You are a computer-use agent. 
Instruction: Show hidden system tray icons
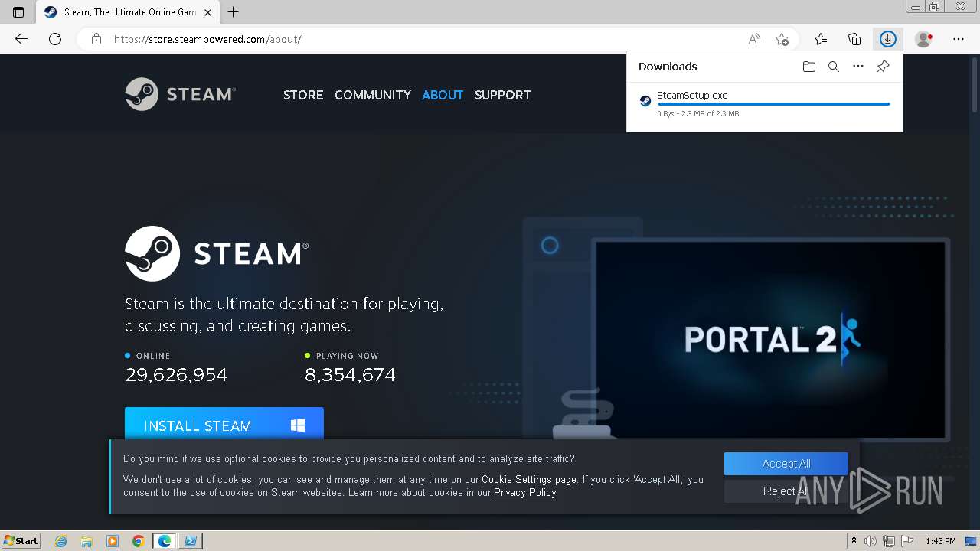[854, 541]
